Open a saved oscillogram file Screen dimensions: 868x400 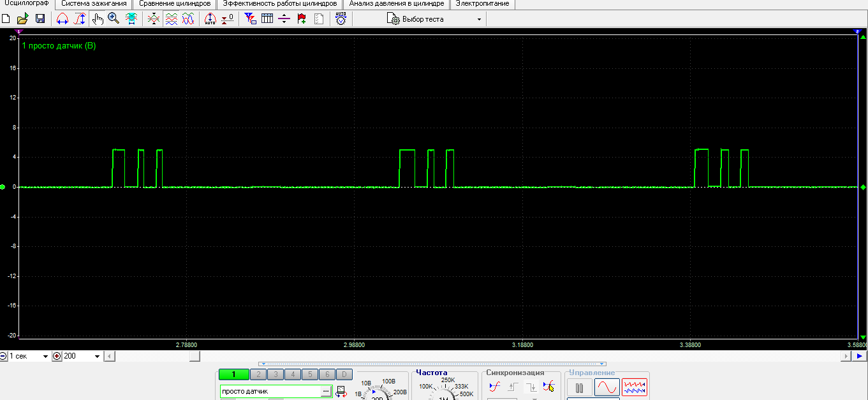[22, 19]
